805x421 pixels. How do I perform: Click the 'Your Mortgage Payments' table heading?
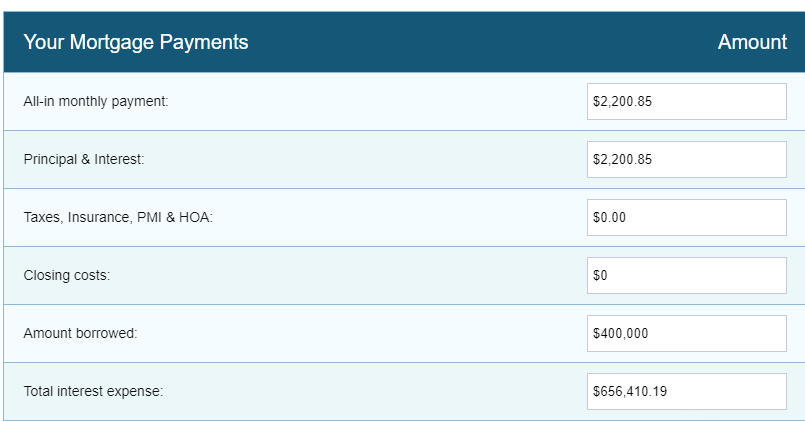click(x=136, y=43)
